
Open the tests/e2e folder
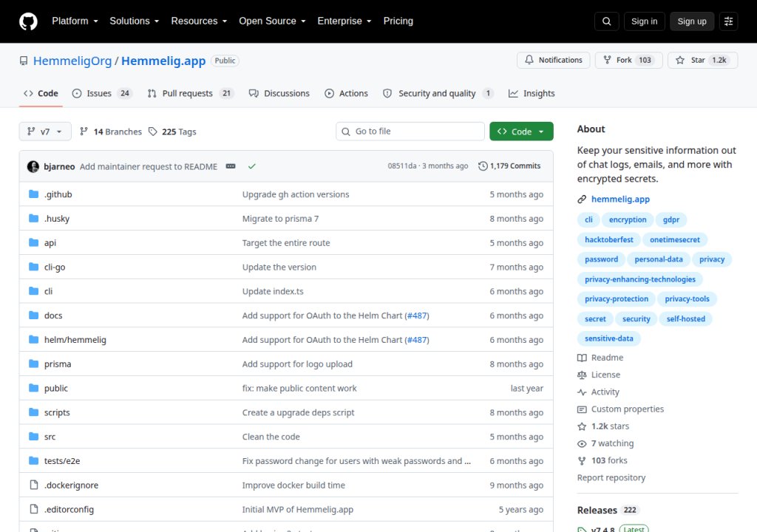click(62, 460)
